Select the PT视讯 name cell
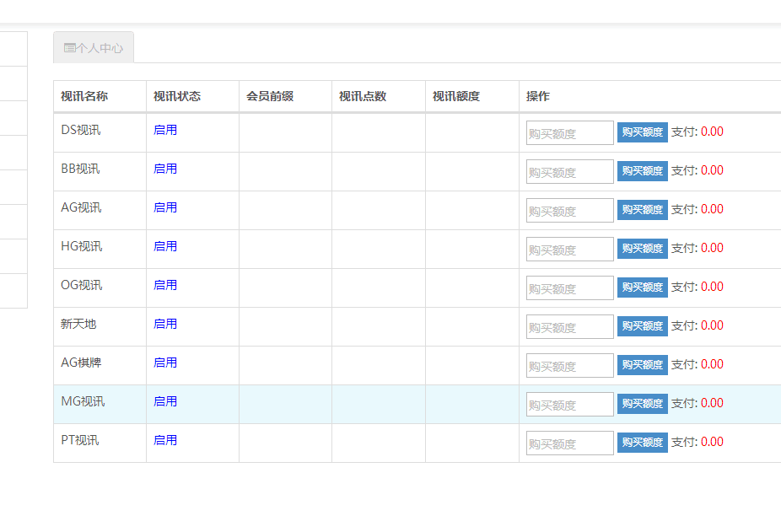Image resolution: width=781 pixels, height=532 pixels. pyautogui.click(x=100, y=443)
